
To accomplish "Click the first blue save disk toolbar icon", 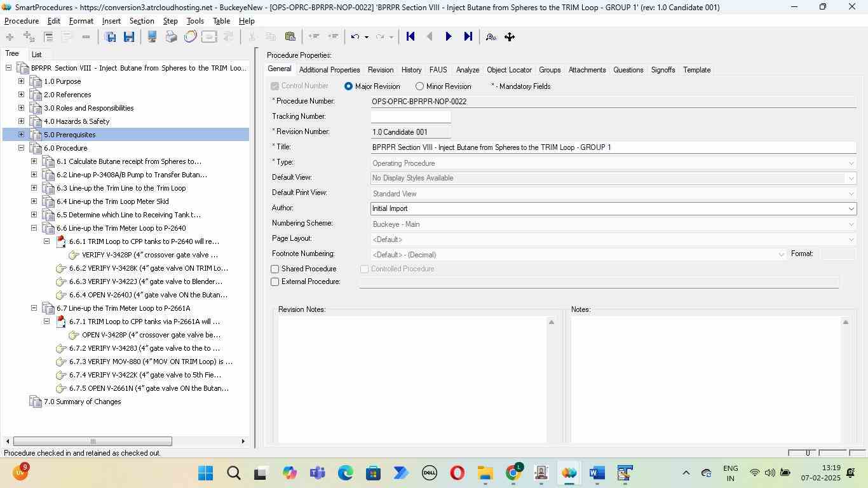I will coord(110,37).
